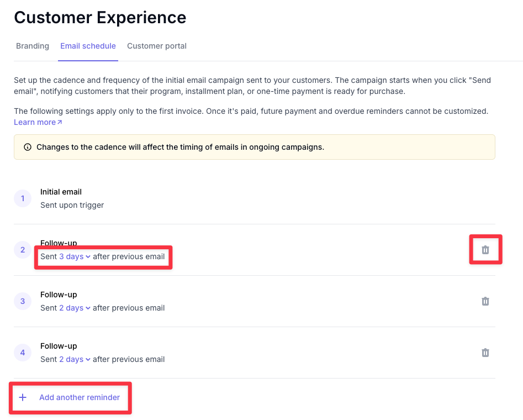This screenshot has width=523, height=420.
Task: Click the Follow-up title in row 3
Action: 59,295
